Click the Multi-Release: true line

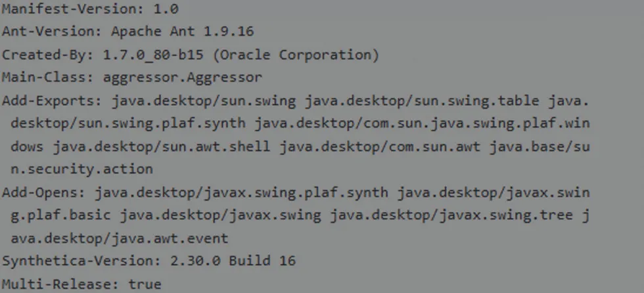(x=81, y=284)
